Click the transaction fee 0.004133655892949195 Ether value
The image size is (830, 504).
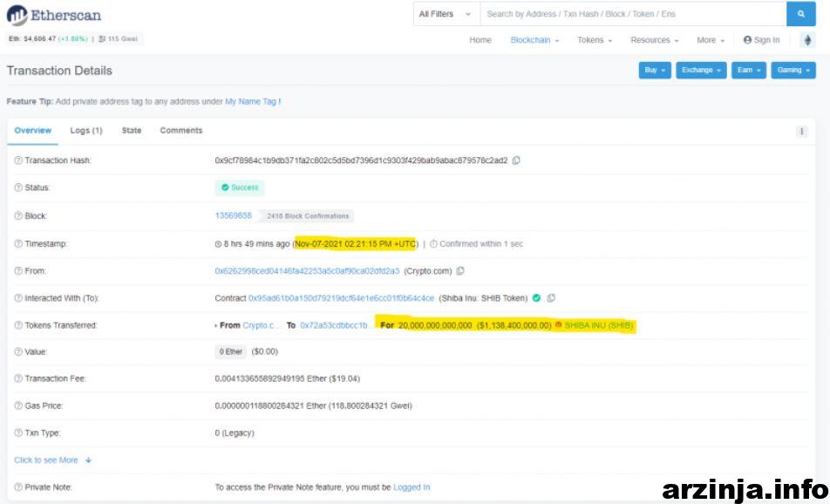tap(288, 378)
